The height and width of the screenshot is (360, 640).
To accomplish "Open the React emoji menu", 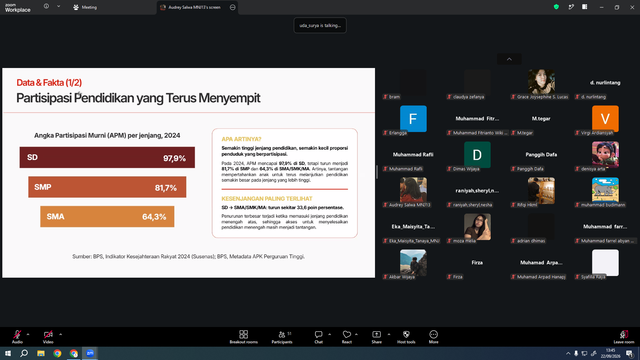I will point(347,337).
